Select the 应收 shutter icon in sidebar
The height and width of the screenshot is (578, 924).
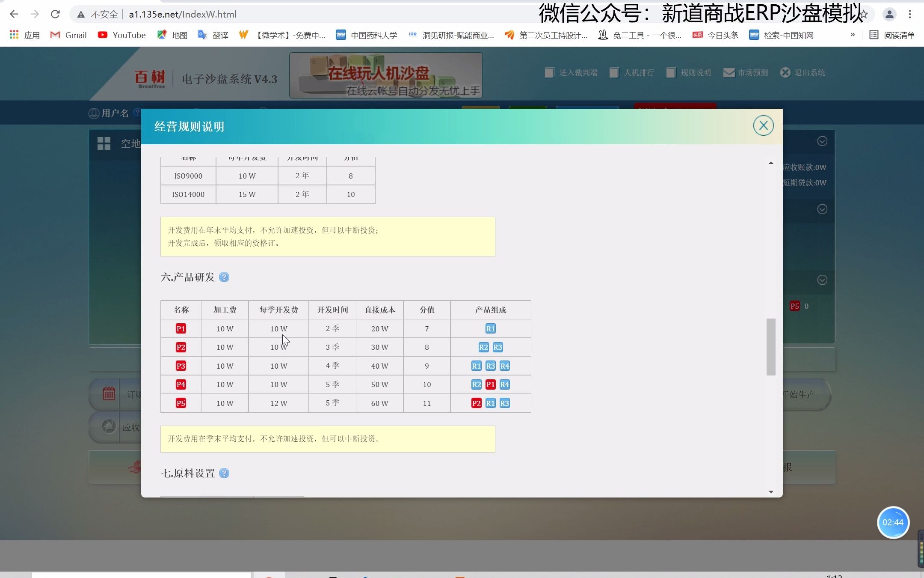(109, 427)
